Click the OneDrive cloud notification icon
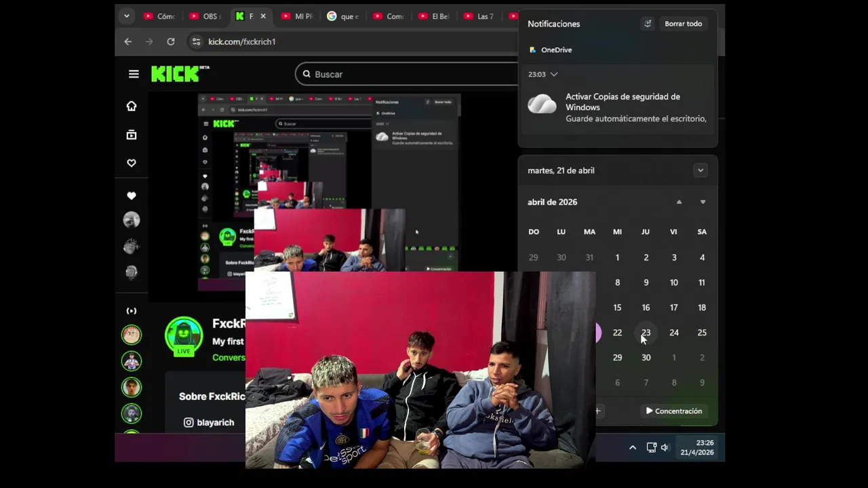Screen dimensions: 868x488 [x=542, y=104]
